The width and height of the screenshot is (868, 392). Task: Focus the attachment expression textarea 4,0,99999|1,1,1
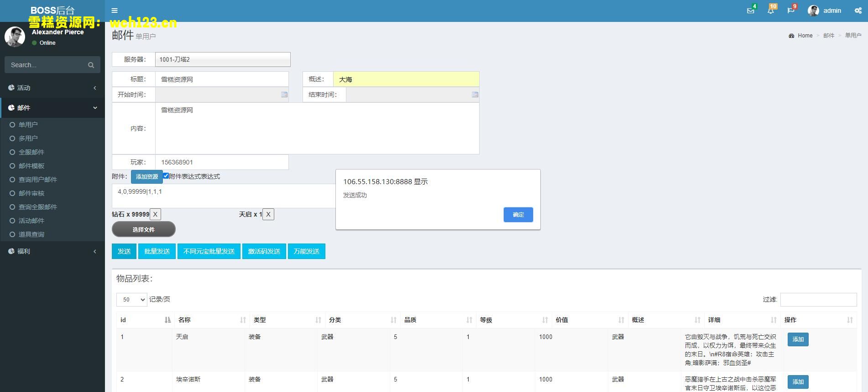(x=224, y=196)
